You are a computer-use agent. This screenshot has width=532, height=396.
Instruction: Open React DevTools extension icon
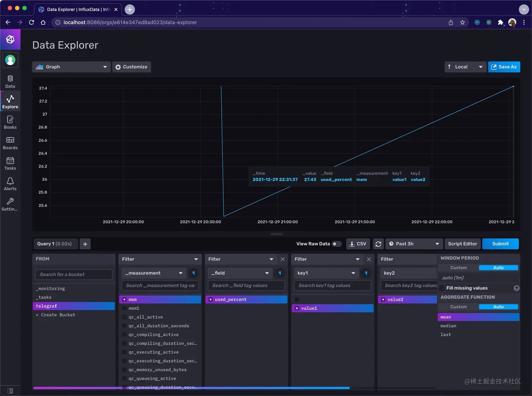(489, 22)
